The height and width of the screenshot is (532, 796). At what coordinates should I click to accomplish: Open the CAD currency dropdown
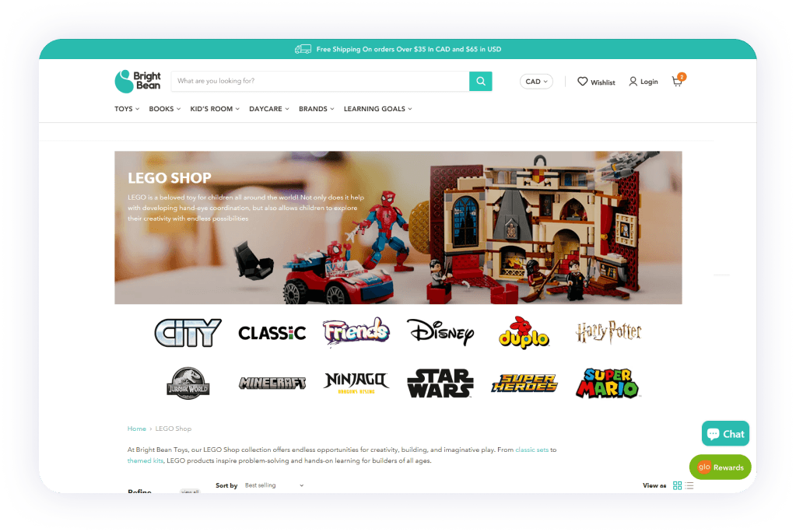coord(535,81)
